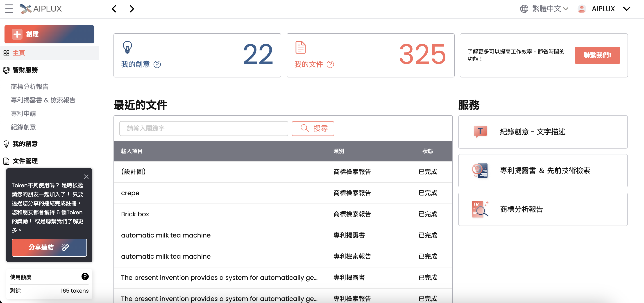Click the 輸入項目 column header

pyautogui.click(x=132, y=151)
